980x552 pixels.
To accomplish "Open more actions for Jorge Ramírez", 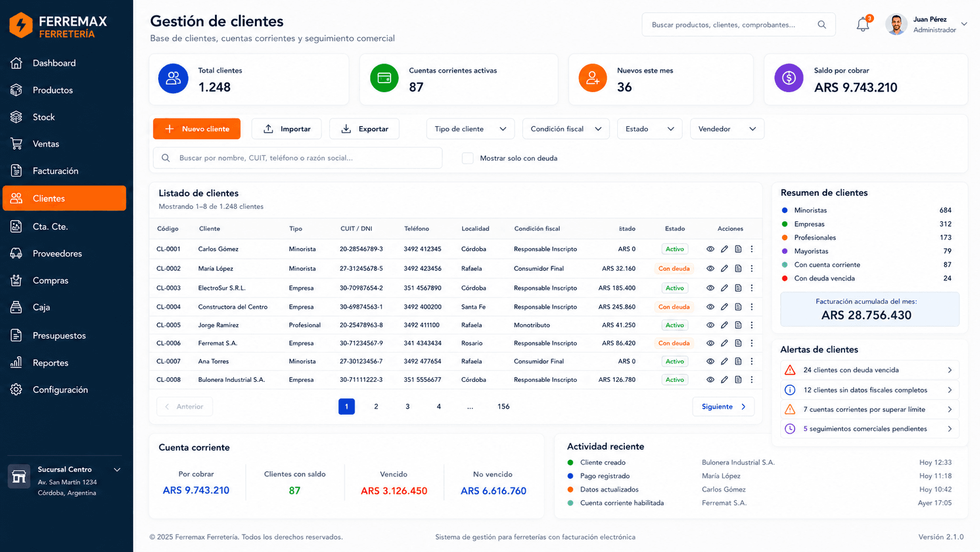I will coord(751,325).
